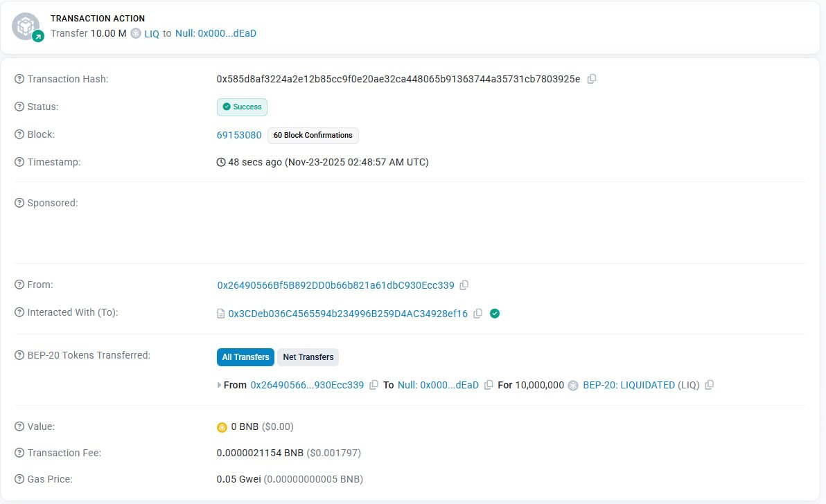826x504 pixels.
Task: Click the BNB cube icon in Transaction Action header
Action: [x=26, y=26]
